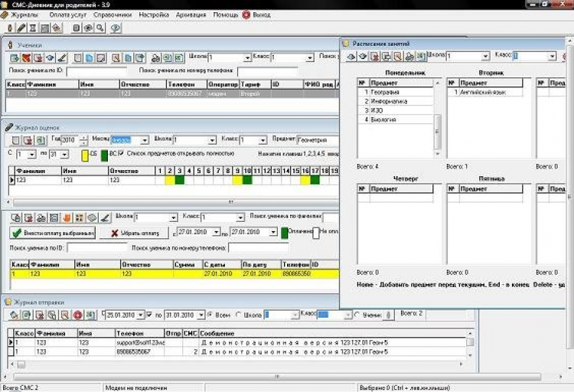
Task: Click the pencil edit icon in Ученики toolbar
Action: [62, 58]
